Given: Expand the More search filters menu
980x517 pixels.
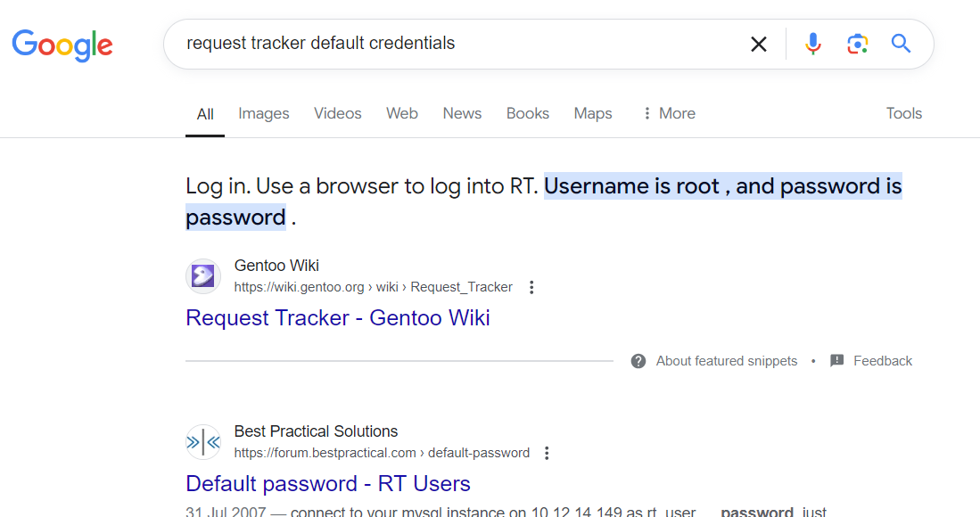Looking at the screenshot, I should coord(668,113).
